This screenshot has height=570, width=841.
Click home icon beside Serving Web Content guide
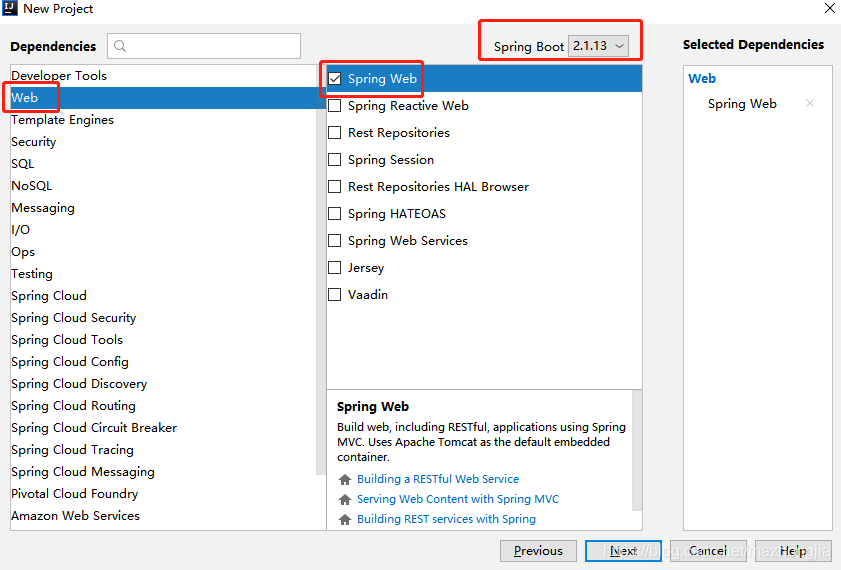coord(345,499)
